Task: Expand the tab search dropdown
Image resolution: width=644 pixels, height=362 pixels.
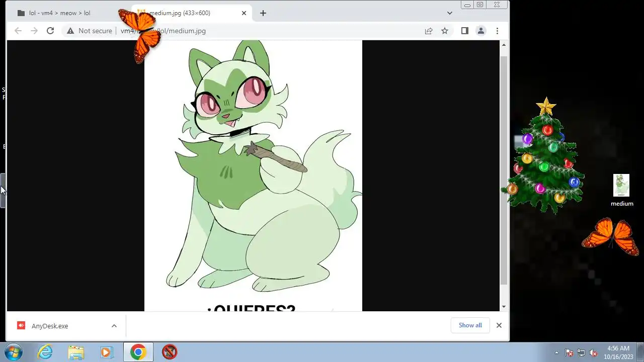Action: point(450,13)
